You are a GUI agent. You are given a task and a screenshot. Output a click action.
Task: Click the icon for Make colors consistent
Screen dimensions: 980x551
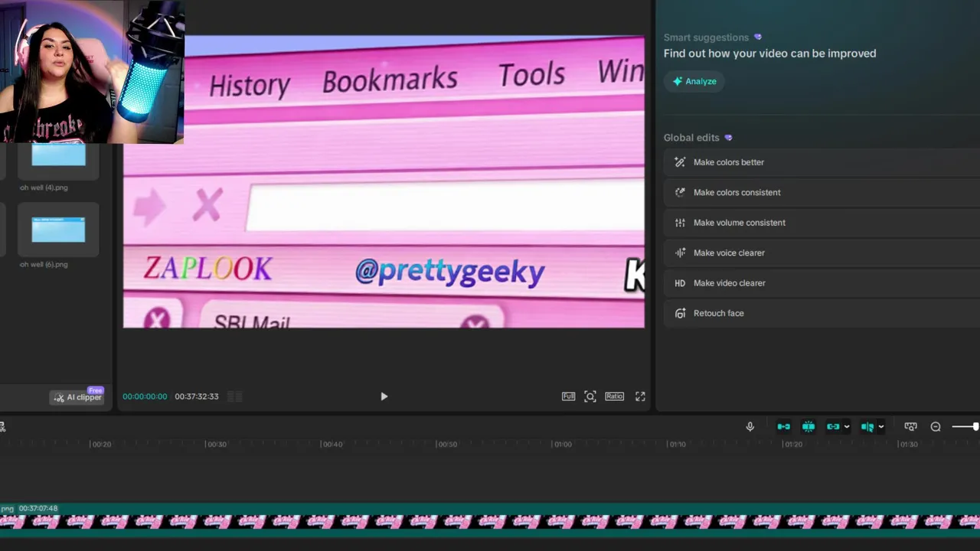[x=680, y=192]
